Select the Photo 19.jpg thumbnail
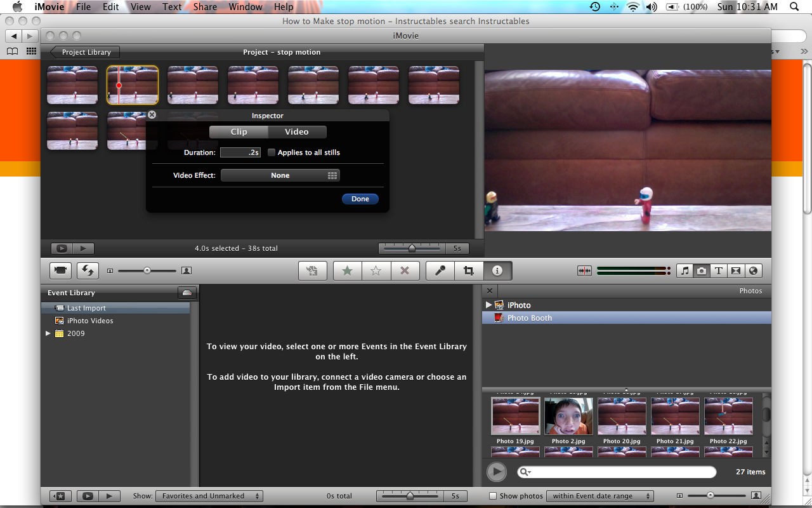The width and height of the screenshot is (812, 508). 516,417
